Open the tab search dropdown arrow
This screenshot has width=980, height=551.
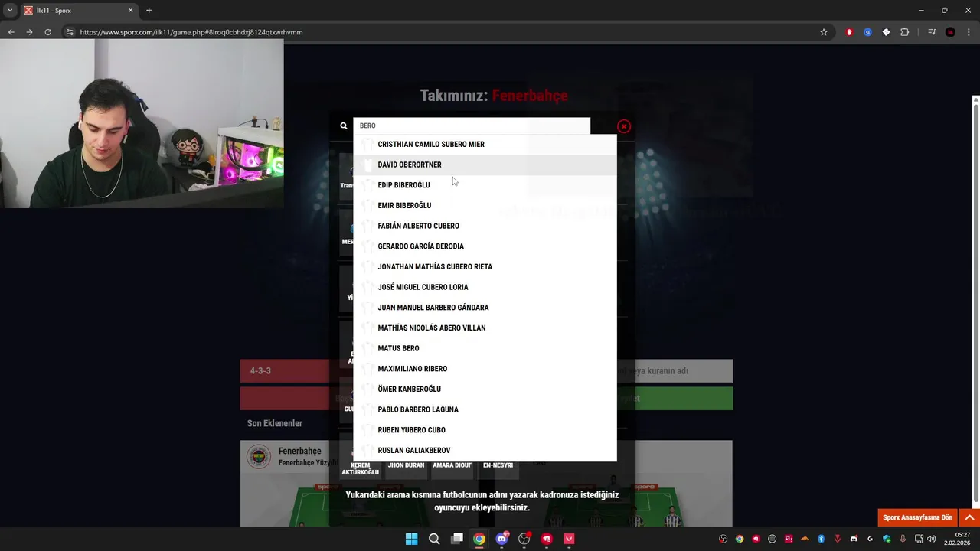[x=10, y=11]
